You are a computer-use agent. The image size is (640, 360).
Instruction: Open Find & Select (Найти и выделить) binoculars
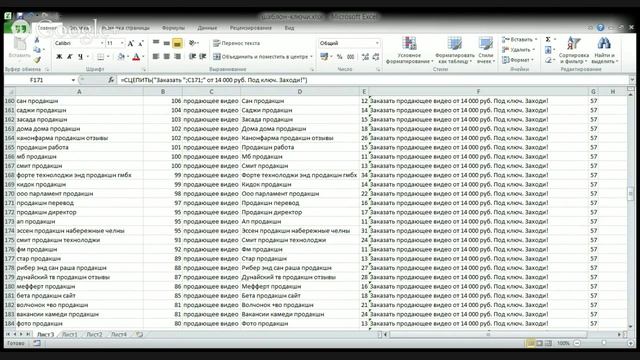[x=604, y=50]
